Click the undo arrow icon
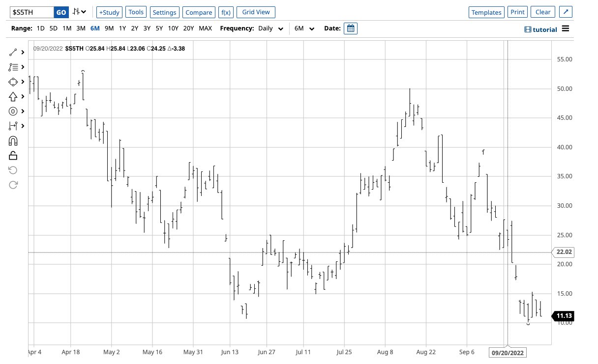This screenshot has width=598, height=364. pyautogui.click(x=13, y=170)
